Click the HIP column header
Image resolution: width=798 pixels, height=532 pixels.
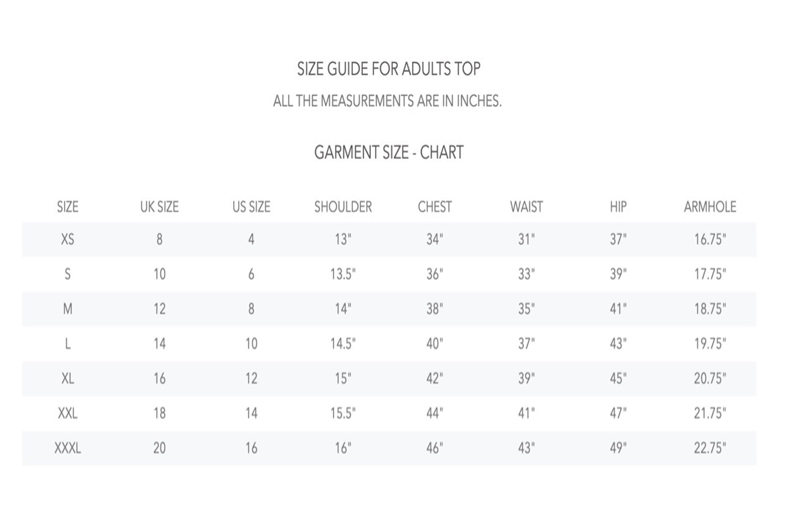pos(618,206)
